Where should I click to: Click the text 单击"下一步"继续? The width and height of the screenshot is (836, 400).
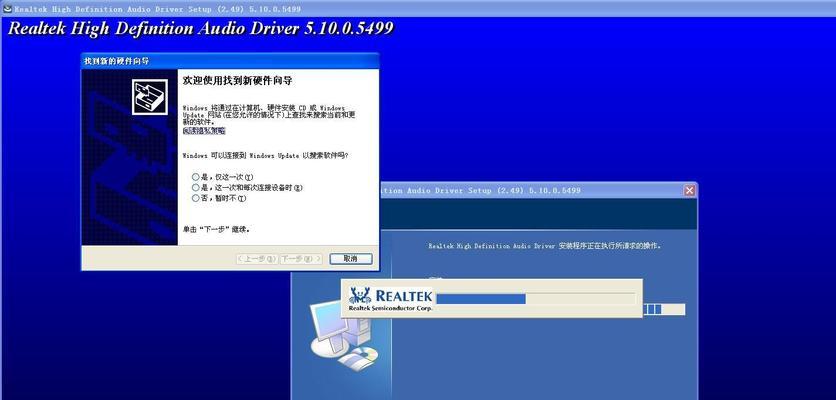pos(216,229)
